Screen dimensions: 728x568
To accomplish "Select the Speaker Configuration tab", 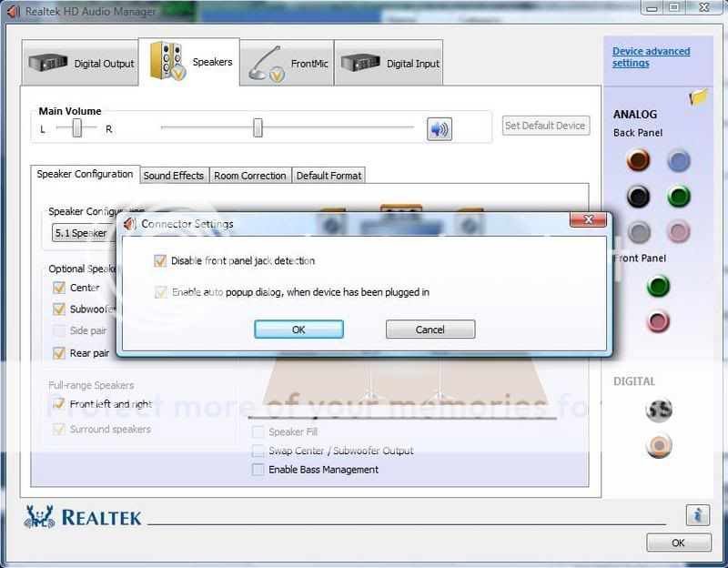I will (85, 174).
